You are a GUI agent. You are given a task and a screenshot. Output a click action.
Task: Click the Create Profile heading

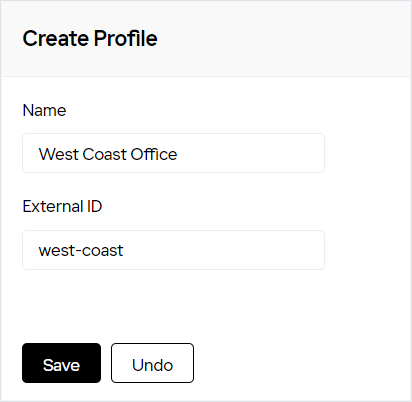tap(90, 38)
